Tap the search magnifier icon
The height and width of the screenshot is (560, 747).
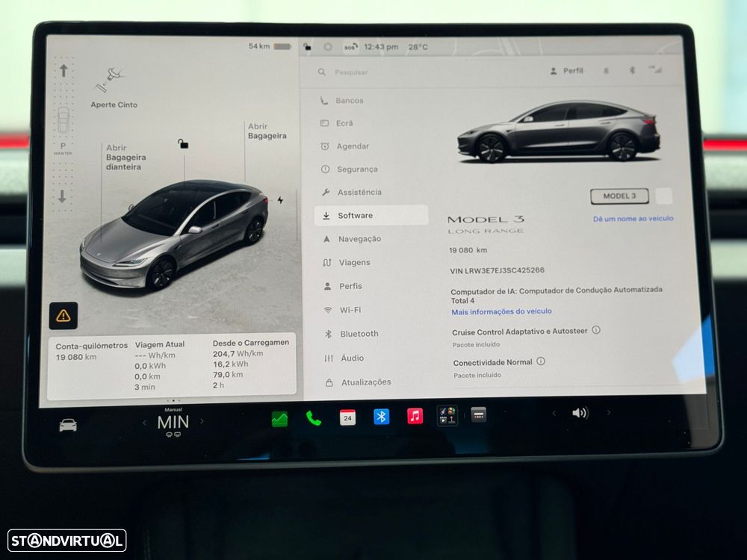coord(321,72)
